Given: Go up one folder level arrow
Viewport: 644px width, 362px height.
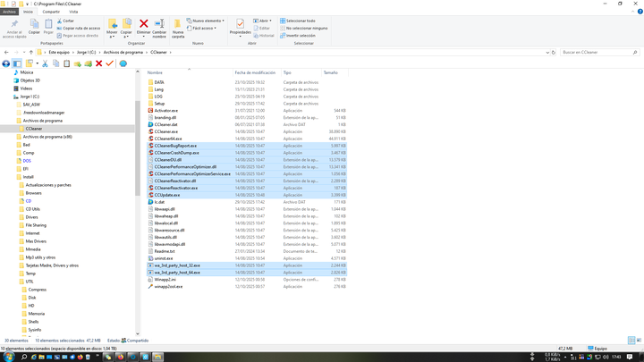Looking at the screenshot, I should [30, 52].
